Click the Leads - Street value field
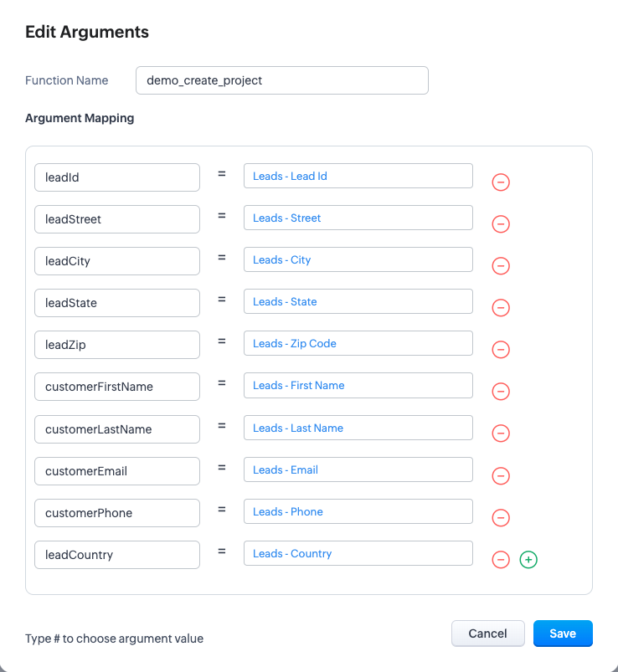Screen dimensions: 618x672 tap(358, 218)
